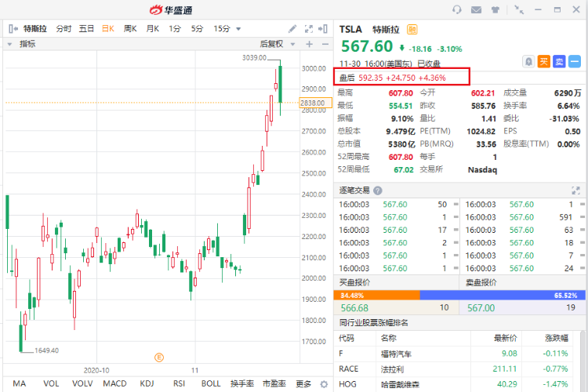The width and height of the screenshot is (588, 392).
Task: Click the shrink window arrows icon
Action: 519,9
